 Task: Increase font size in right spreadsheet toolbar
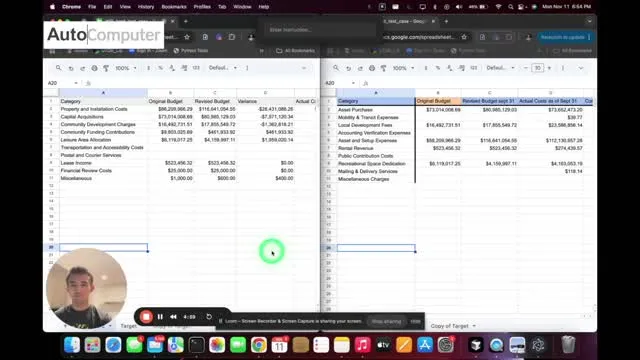click(549, 68)
